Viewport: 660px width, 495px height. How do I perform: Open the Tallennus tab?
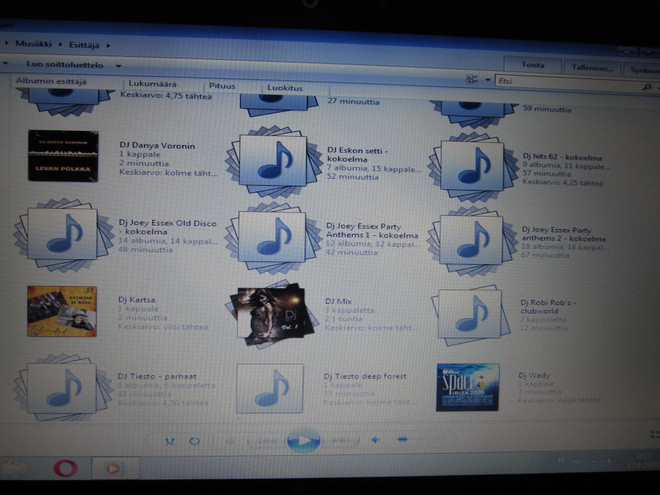click(x=593, y=68)
